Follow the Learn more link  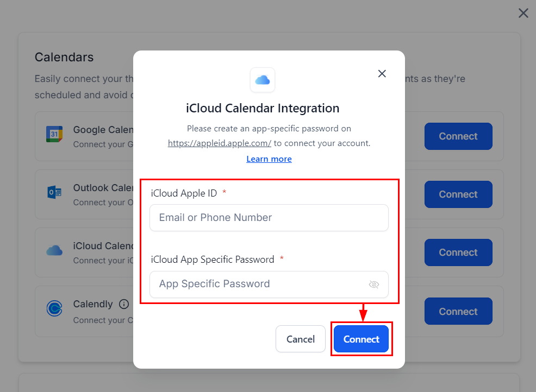(x=269, y=159)
